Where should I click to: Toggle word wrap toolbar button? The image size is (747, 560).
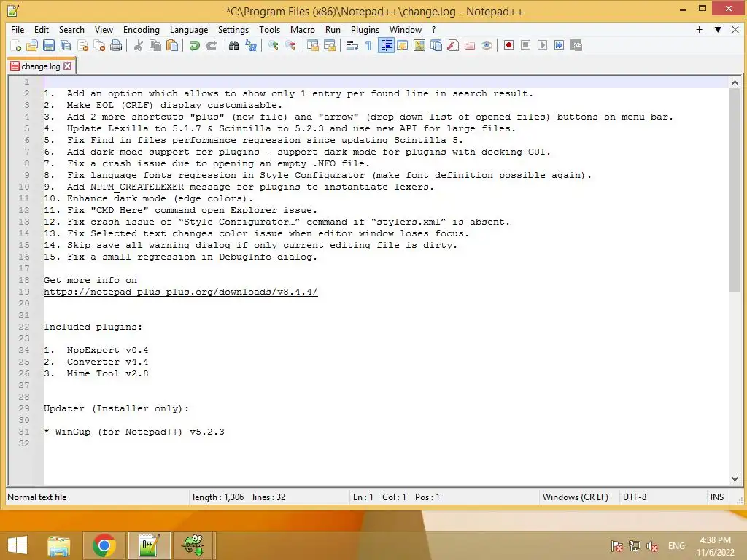352,45
